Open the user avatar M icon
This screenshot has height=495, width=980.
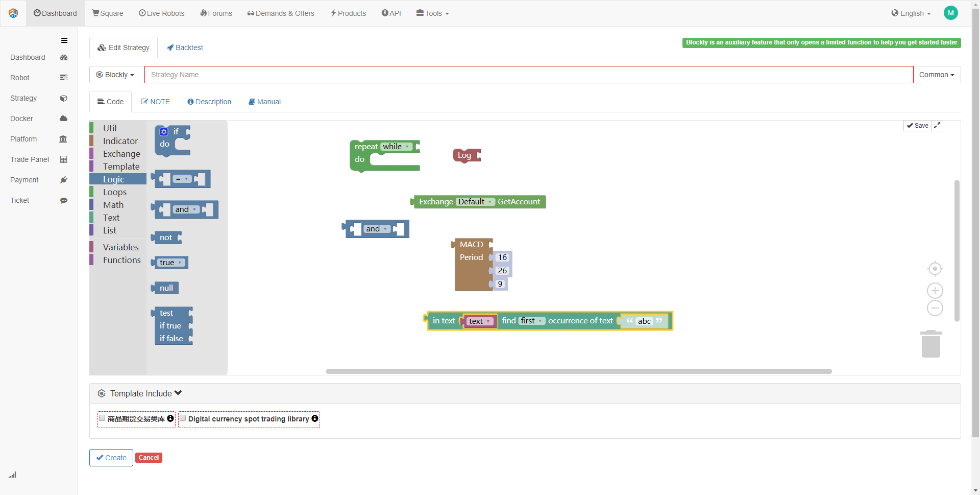tap(951, 13)
